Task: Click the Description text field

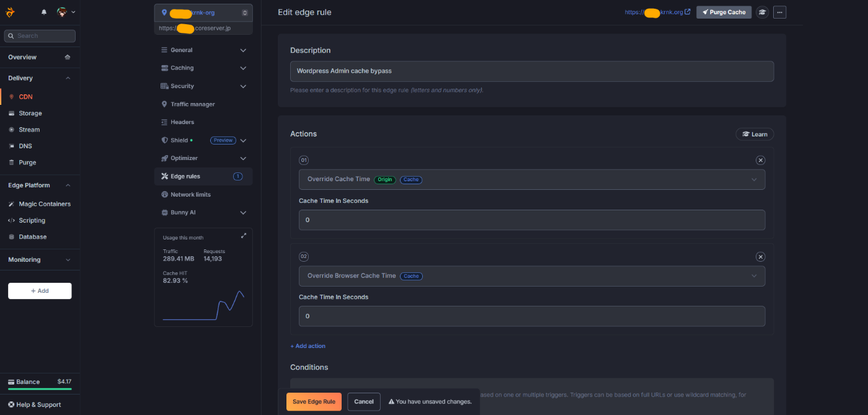Action: tap(532, 71)
